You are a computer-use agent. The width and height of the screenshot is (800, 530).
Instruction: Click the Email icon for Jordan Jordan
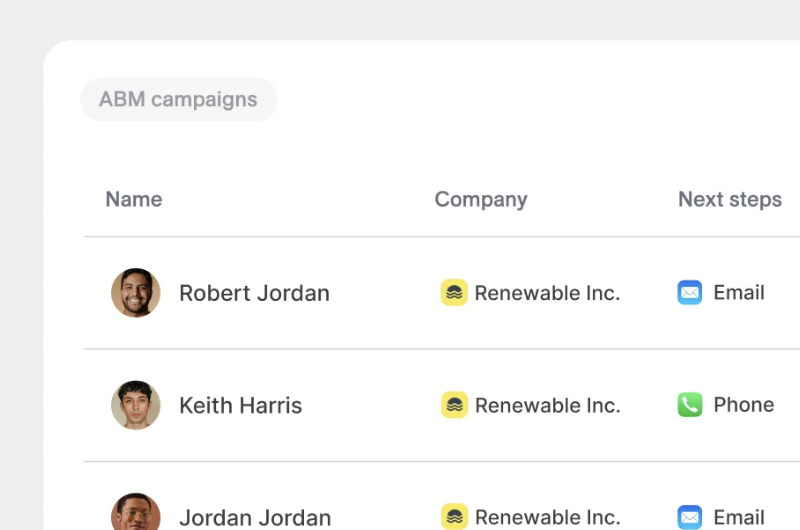pyautogui.click(x=690, y=517)
